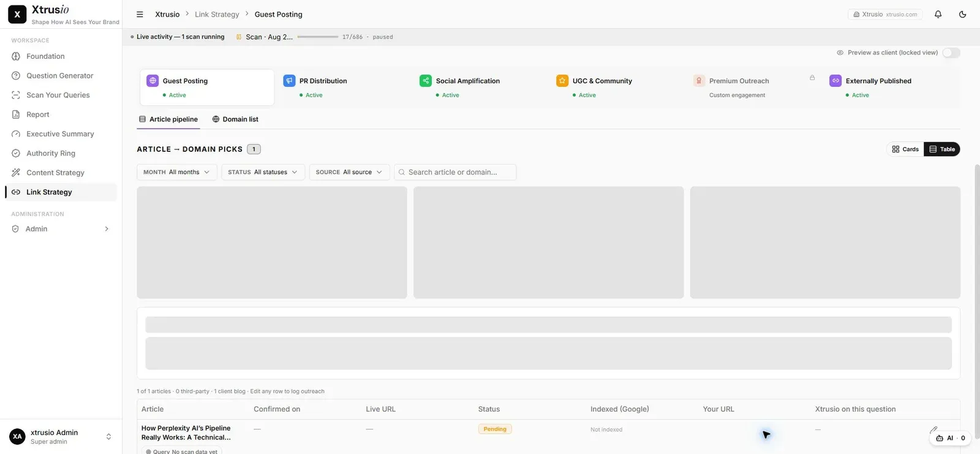
Task: Select the Guest Posting strategy card
Action: [207, 87]
